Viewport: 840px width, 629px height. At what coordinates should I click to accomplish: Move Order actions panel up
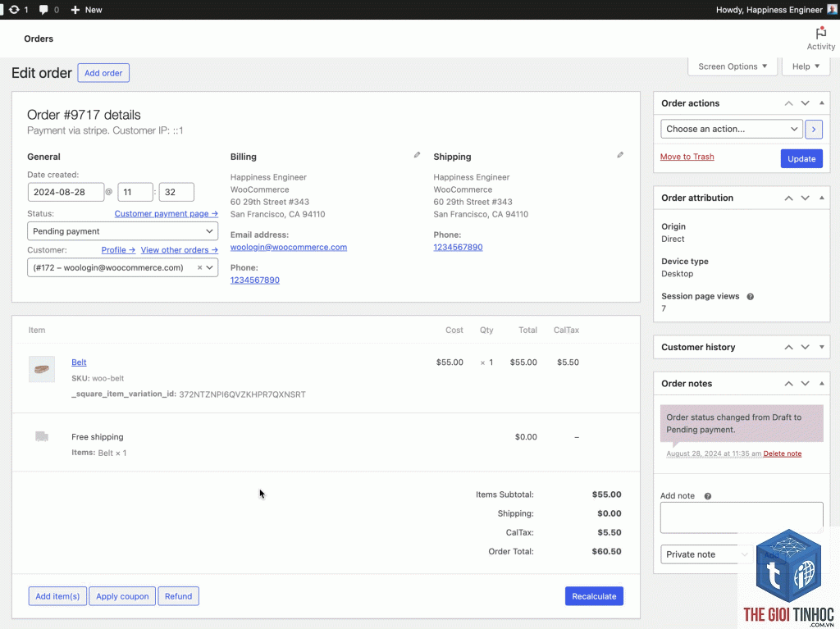[788, 103]
